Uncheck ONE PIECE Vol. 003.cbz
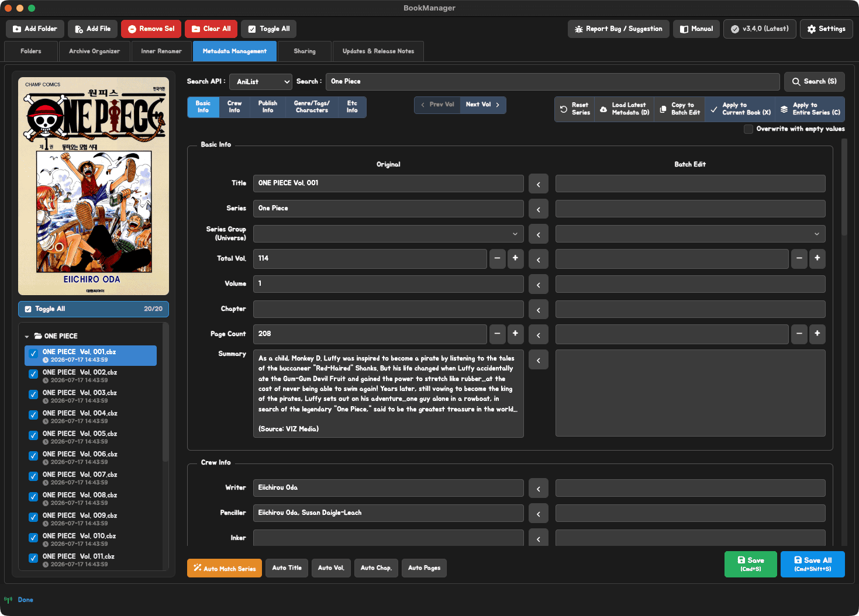 coord(33,394)
